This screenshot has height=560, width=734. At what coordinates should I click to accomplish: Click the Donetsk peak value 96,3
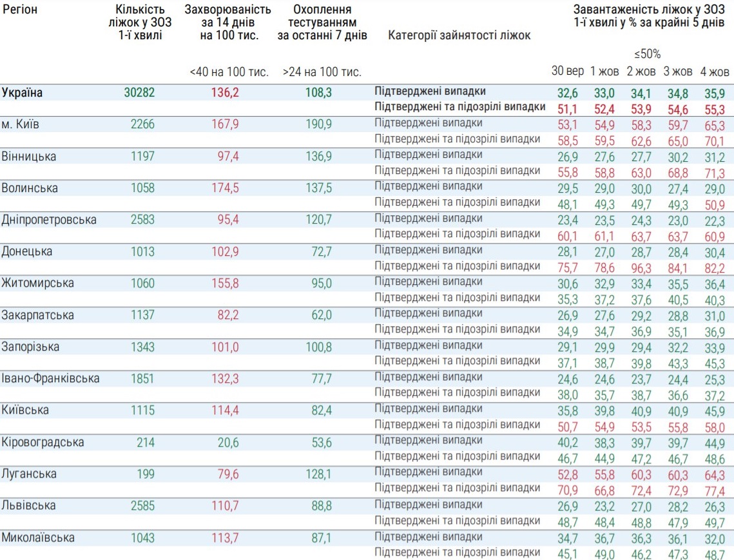(641, 267)
